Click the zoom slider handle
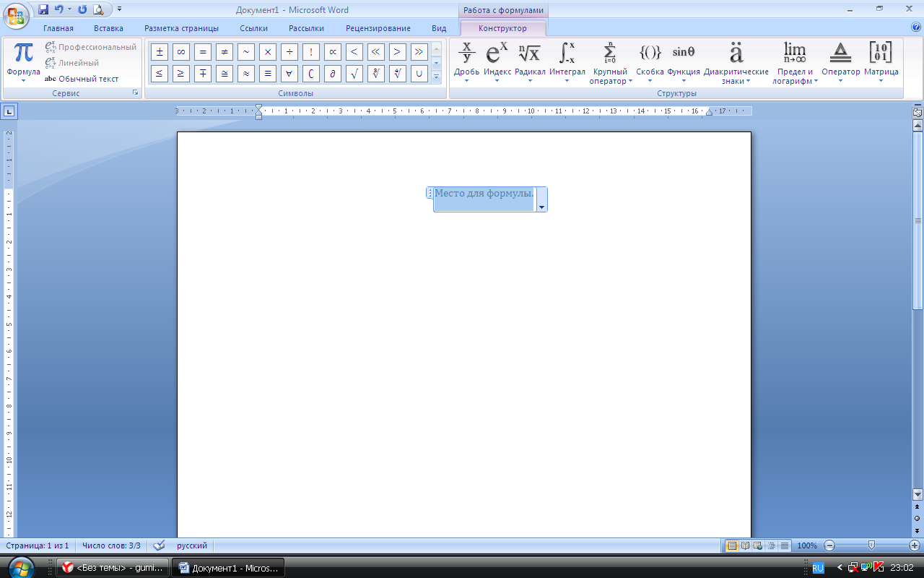Screen dimensions: 924x578 pyautogui.click(x=872, y=545)
